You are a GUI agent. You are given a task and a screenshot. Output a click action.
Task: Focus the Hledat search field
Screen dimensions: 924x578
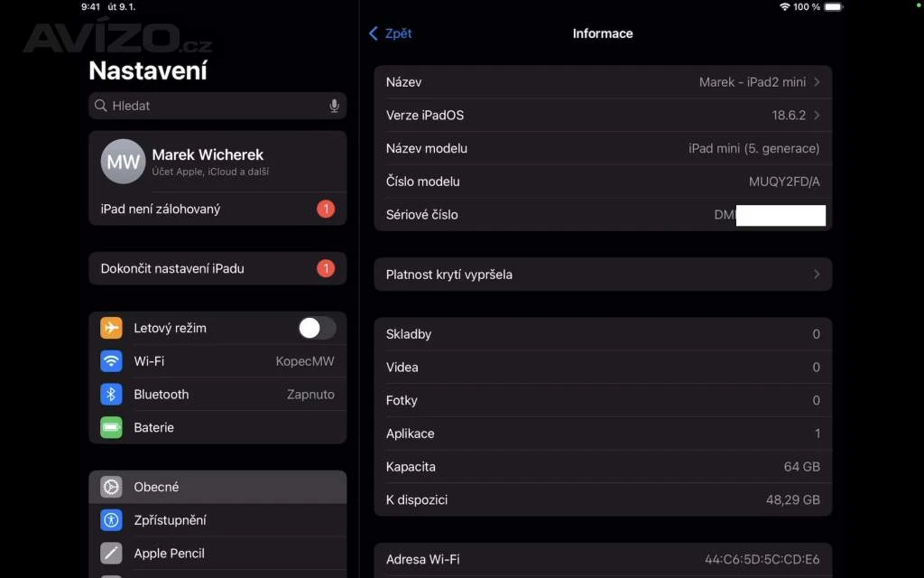[x=217, y=106]
